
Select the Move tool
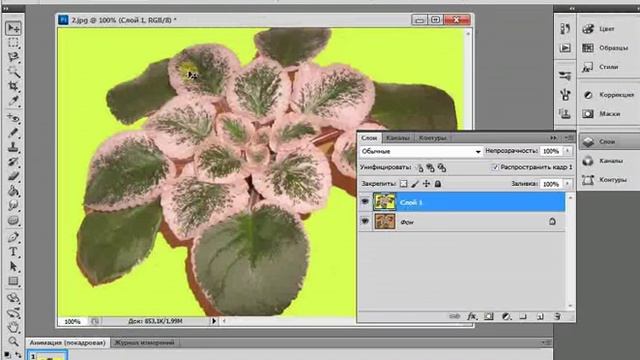point(13,28)
